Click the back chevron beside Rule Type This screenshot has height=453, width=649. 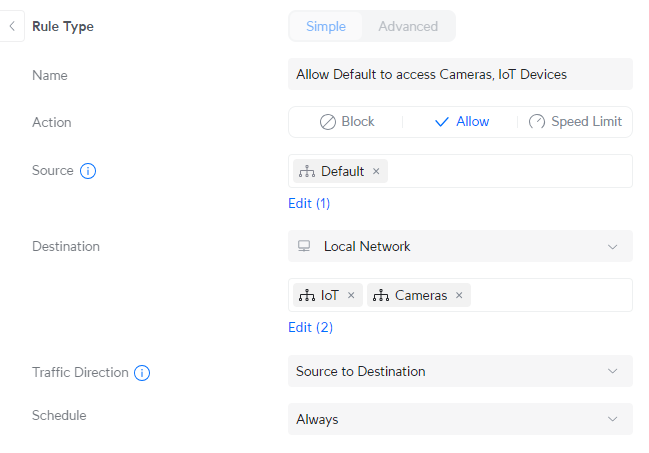[x=12, y=27]
